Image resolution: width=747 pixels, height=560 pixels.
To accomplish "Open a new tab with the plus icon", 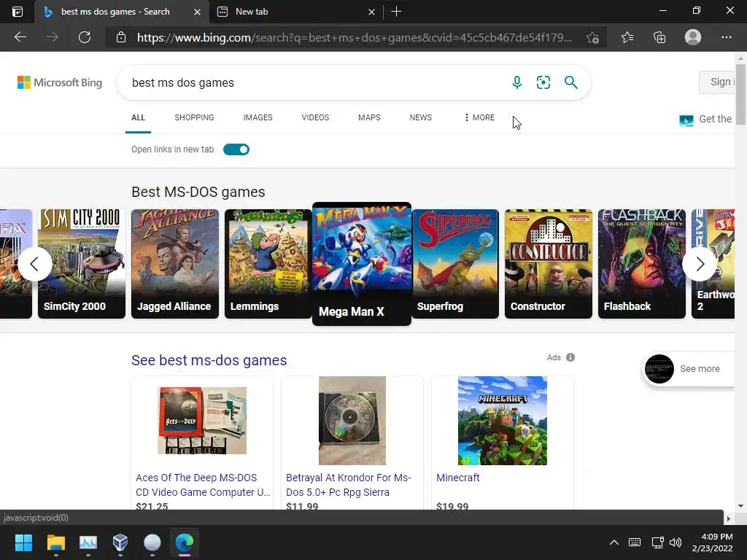I will 396,12.
